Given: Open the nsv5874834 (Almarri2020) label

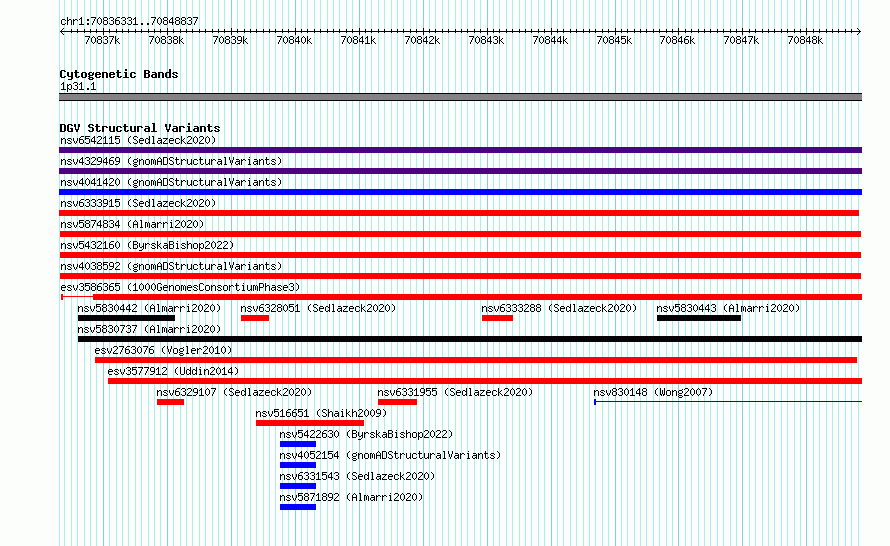Looking at the screenshot, I should point(132,224).
